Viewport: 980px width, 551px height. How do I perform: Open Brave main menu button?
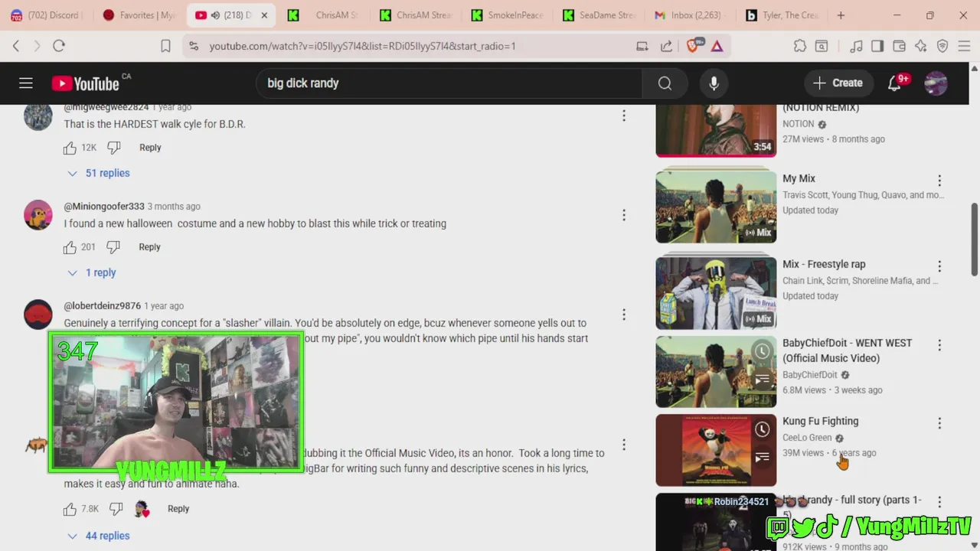tap(964, 46)
